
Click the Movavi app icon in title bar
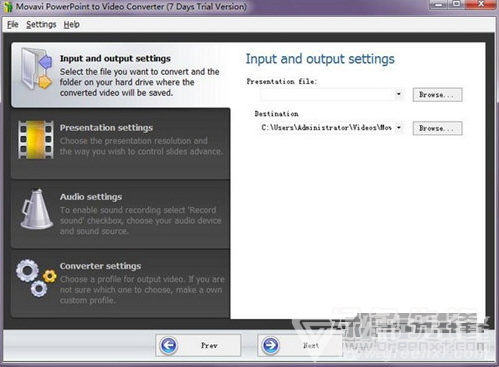pos(8,7)
